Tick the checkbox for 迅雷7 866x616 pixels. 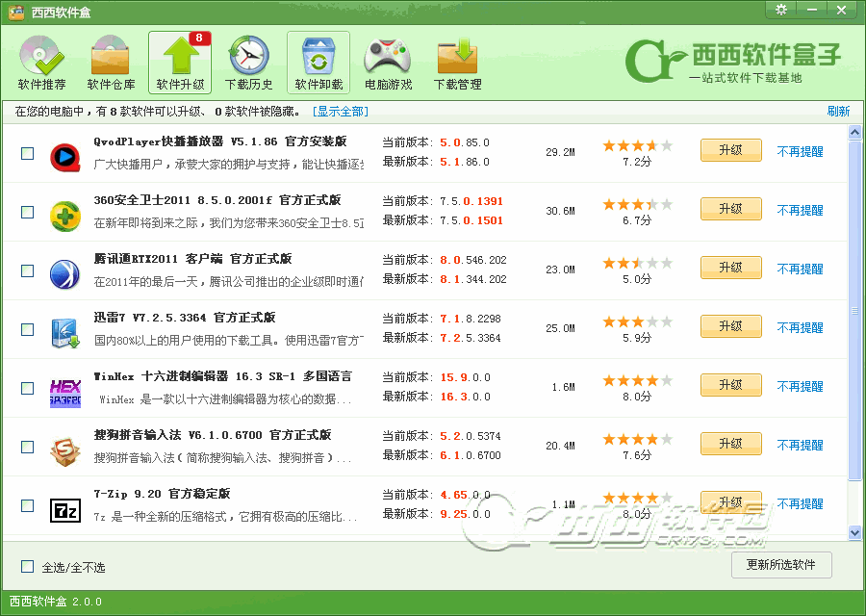click(x=28, y=329)
